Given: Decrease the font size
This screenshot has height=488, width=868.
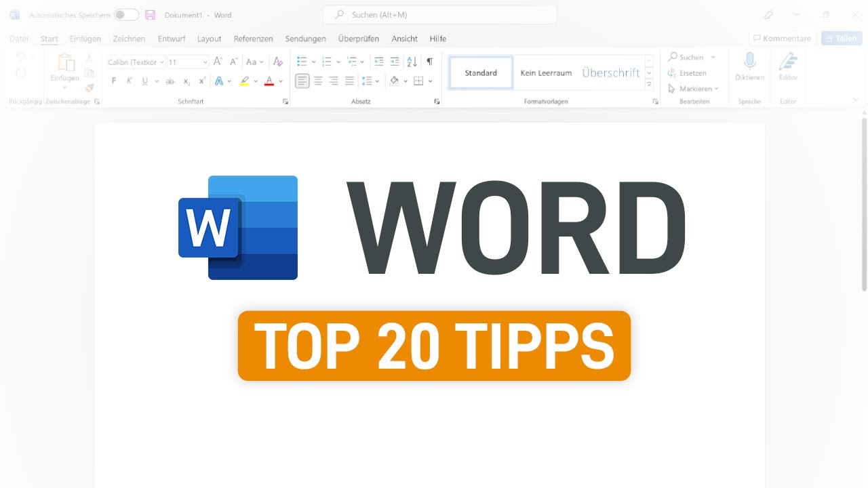Looking at the screenshot, I should [234, 62].
